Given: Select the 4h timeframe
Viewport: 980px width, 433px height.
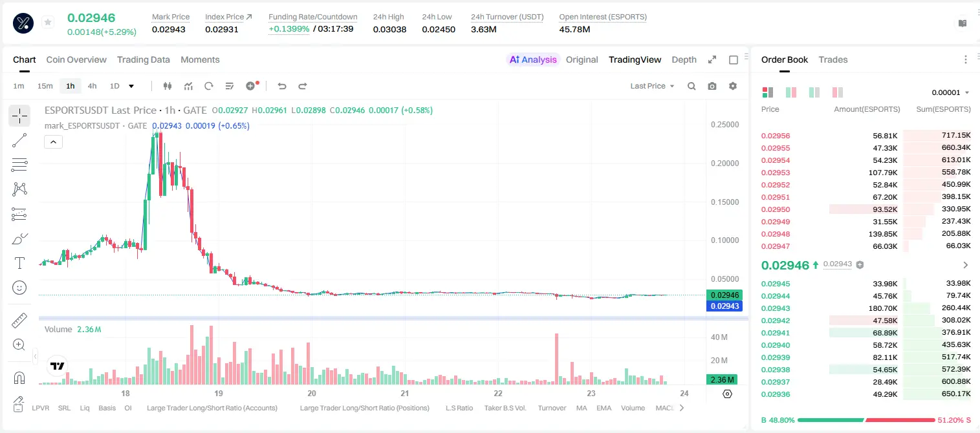Looking at the screenshot, I should click(x=93, y=86).
